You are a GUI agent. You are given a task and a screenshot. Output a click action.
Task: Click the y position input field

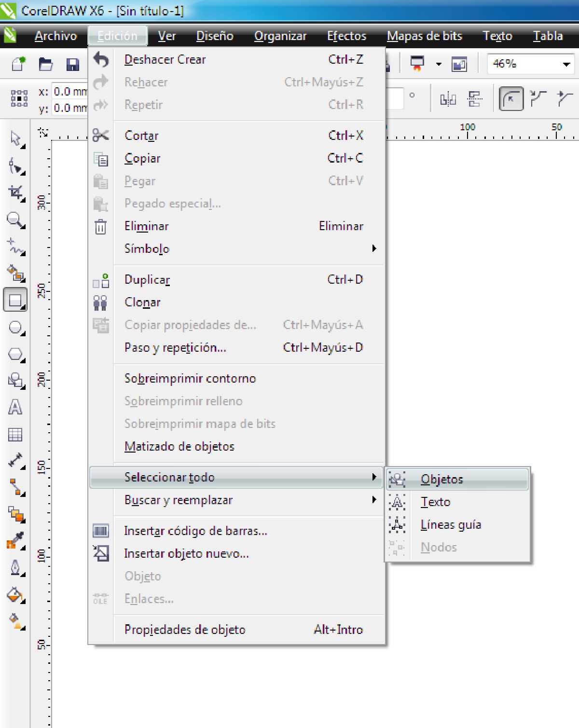(69, 108)
